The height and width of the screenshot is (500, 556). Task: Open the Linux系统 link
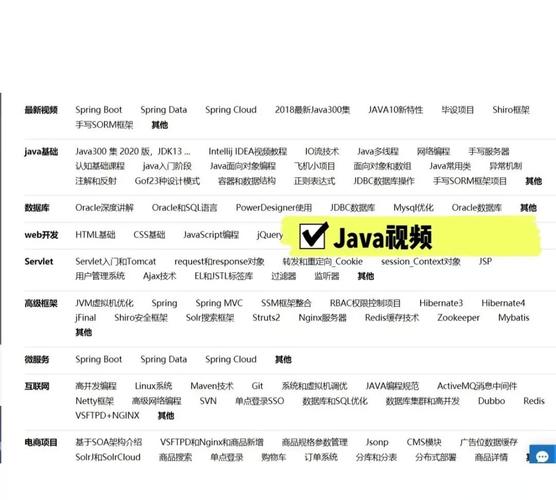[153, 386]
